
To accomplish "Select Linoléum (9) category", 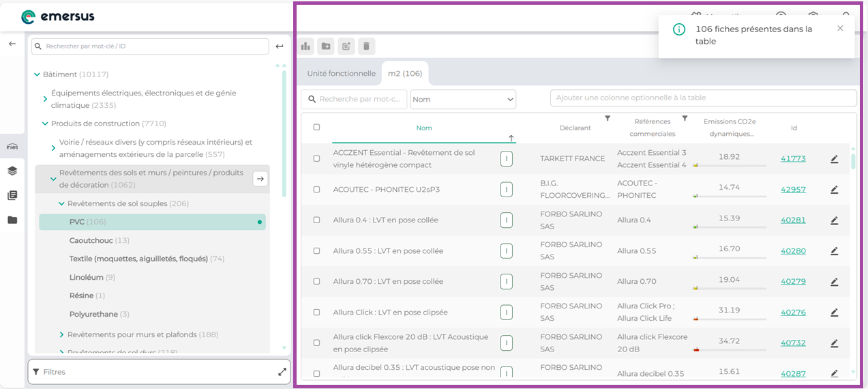I will pos(92,277).
